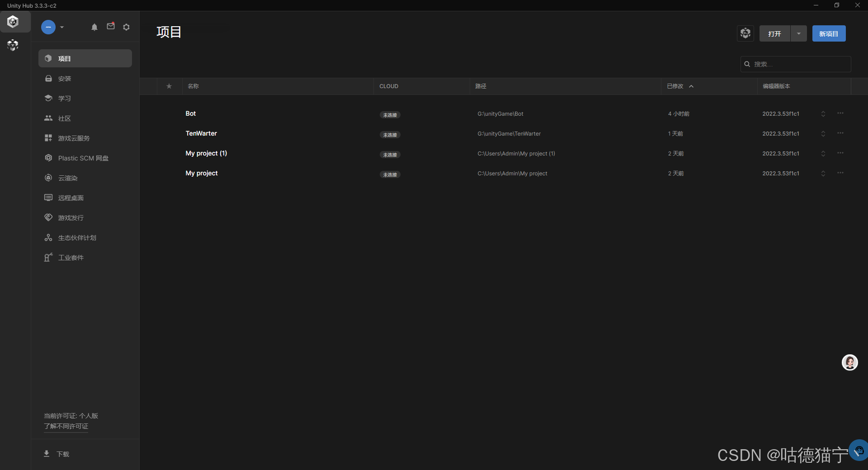868x470 pixels.
Task: Open the mail inbox icon
Action: tap(111, 26)
